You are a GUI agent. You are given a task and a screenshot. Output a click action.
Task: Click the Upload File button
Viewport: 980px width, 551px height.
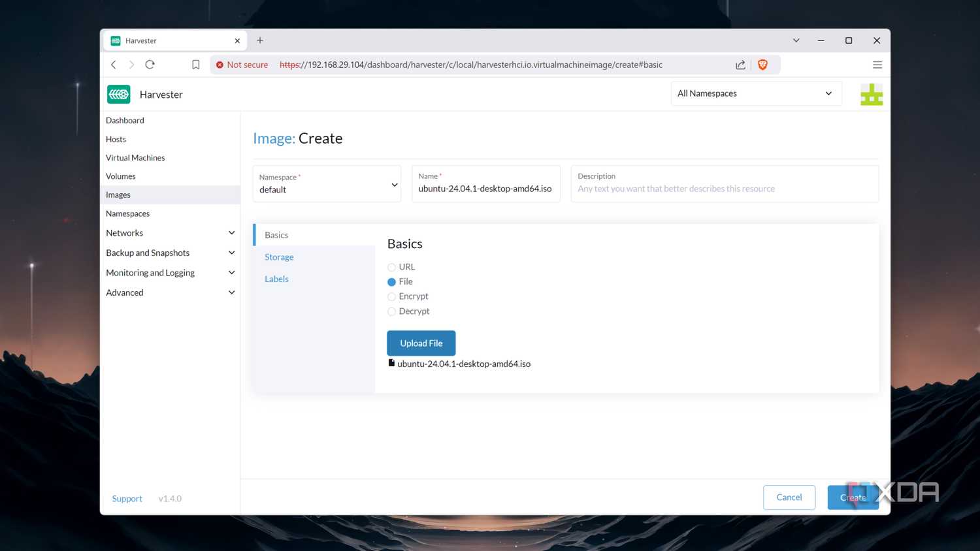(421, 343)
